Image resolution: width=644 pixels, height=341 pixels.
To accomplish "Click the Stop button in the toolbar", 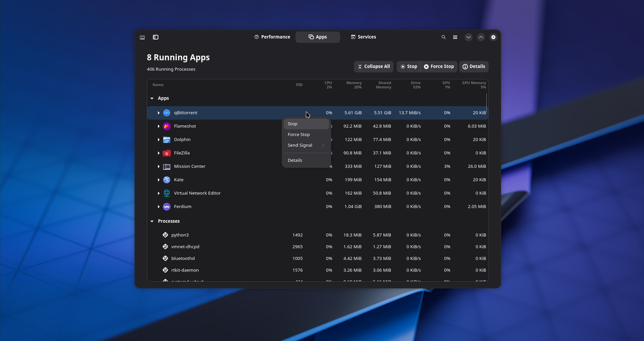I will point(408,66).
